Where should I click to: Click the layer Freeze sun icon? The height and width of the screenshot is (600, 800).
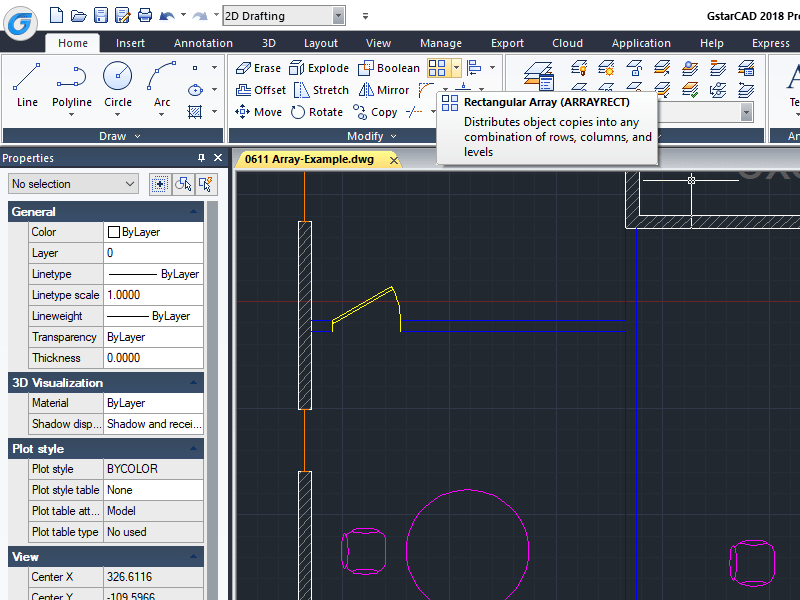coord(607,67)
